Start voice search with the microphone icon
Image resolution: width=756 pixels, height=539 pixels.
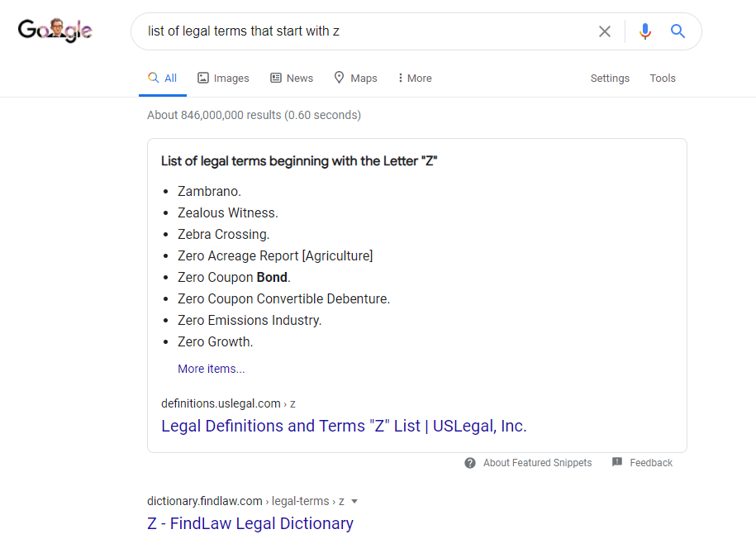(645, 31)
